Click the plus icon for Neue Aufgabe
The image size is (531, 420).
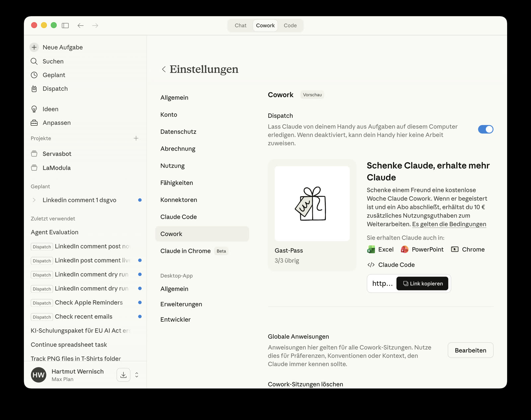(34, 47)
